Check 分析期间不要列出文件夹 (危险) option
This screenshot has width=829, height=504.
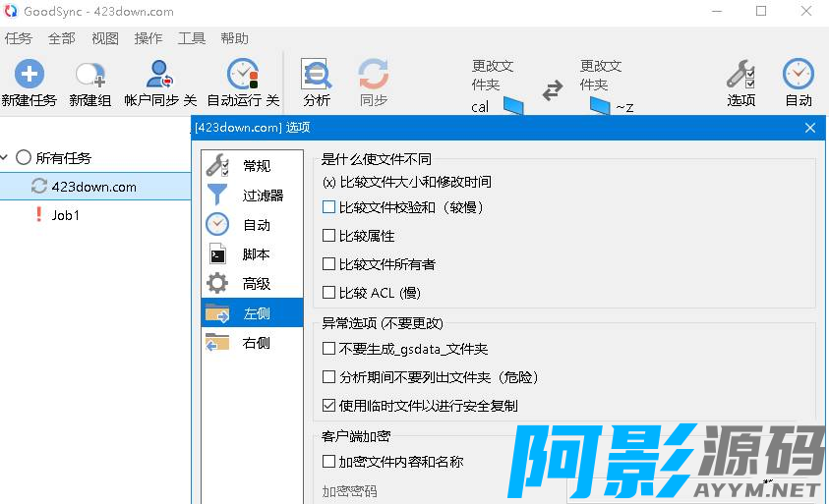click(x=328, y=376)
